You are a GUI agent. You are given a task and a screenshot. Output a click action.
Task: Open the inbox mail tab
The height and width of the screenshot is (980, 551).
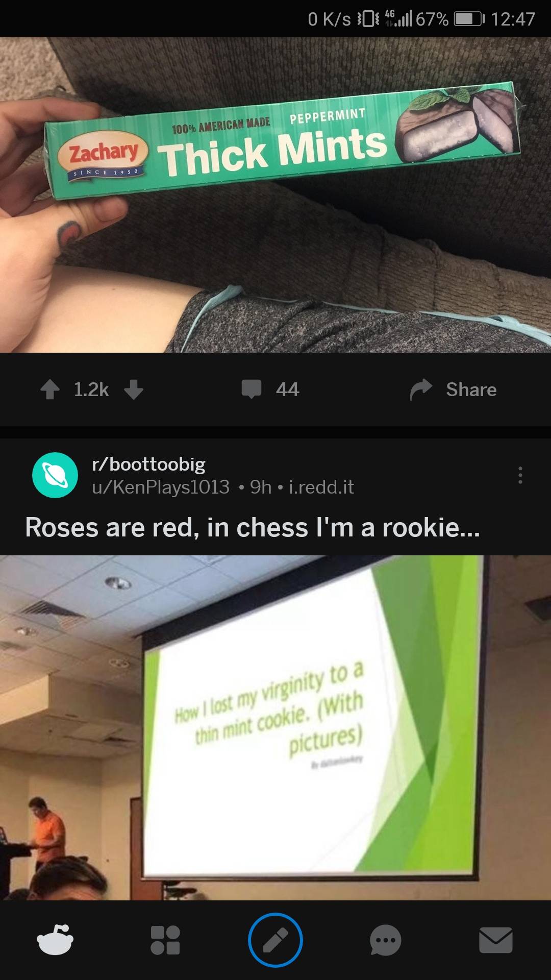496,940
